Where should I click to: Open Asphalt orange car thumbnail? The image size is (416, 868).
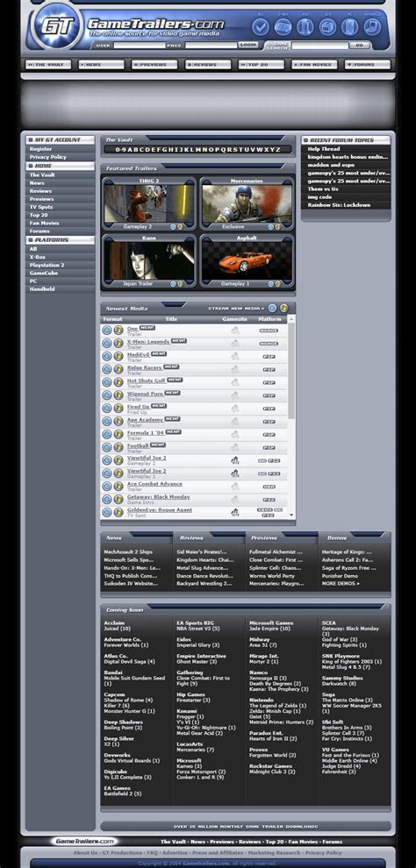247,260
